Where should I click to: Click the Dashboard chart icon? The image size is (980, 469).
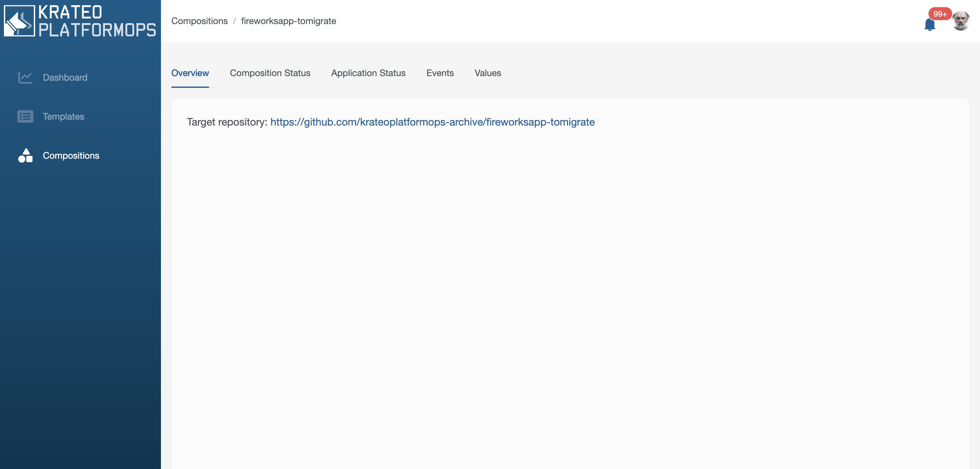pyautogui.click(x=25, y=78)
